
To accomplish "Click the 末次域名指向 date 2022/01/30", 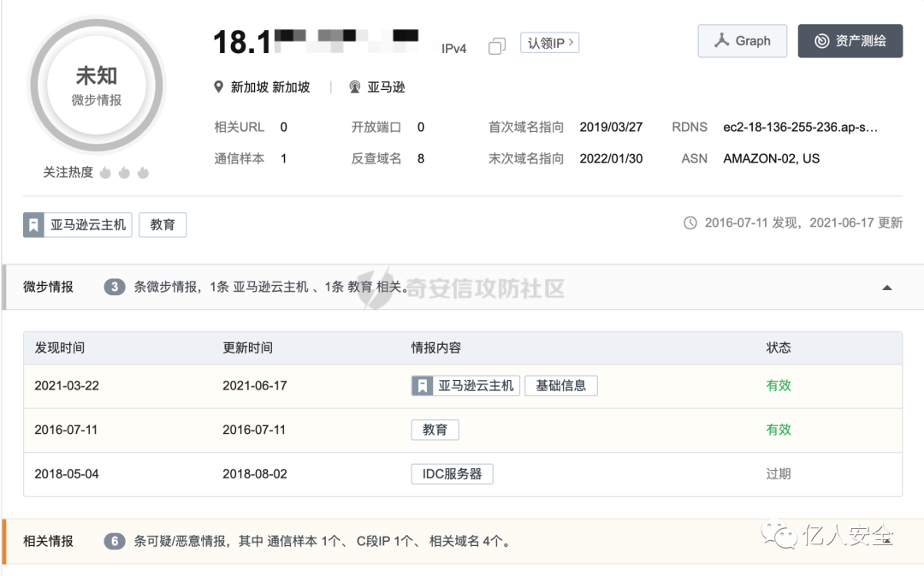I will pyautogui.click(x=611, y=158).
